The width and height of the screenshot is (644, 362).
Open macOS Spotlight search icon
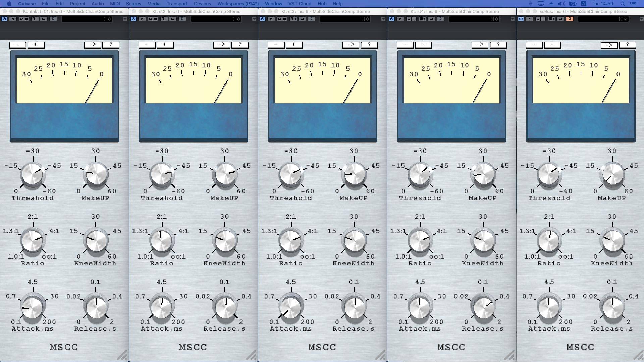click(622, 4)
